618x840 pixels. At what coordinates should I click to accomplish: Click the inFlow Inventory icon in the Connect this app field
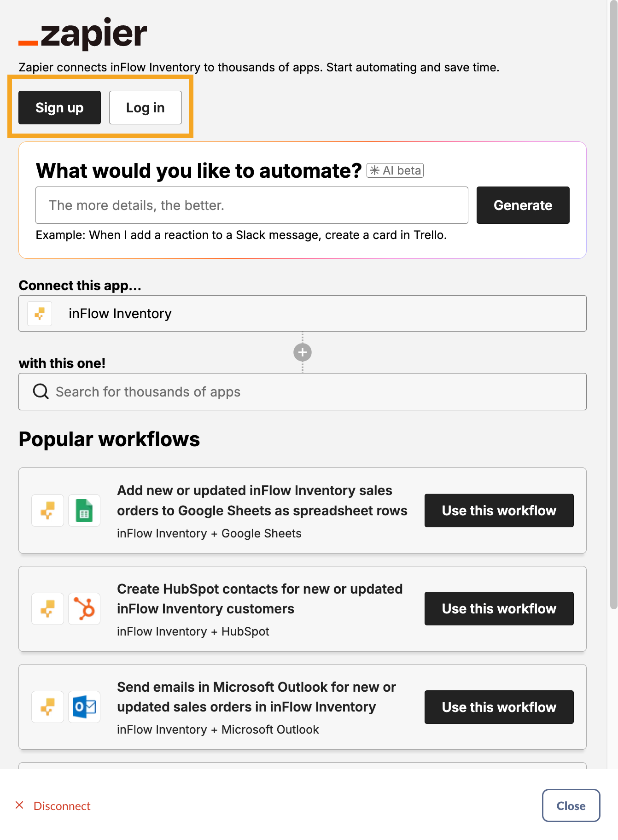click(x=40, y=314)
